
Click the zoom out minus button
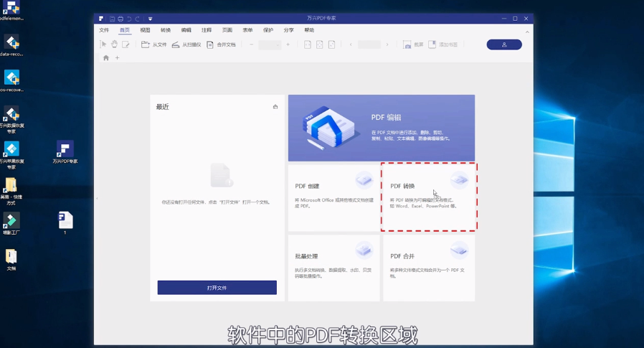(251, 44)
